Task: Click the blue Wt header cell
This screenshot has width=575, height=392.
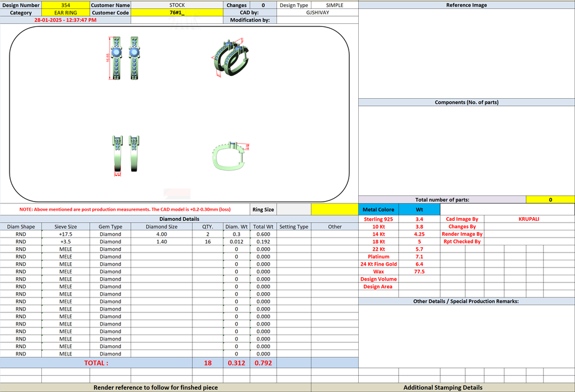Action: point(419,209)
